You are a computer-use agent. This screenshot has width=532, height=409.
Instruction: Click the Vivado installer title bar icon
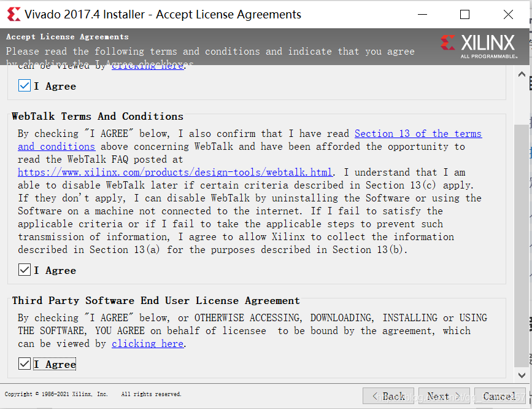click(x=13, y=14)
